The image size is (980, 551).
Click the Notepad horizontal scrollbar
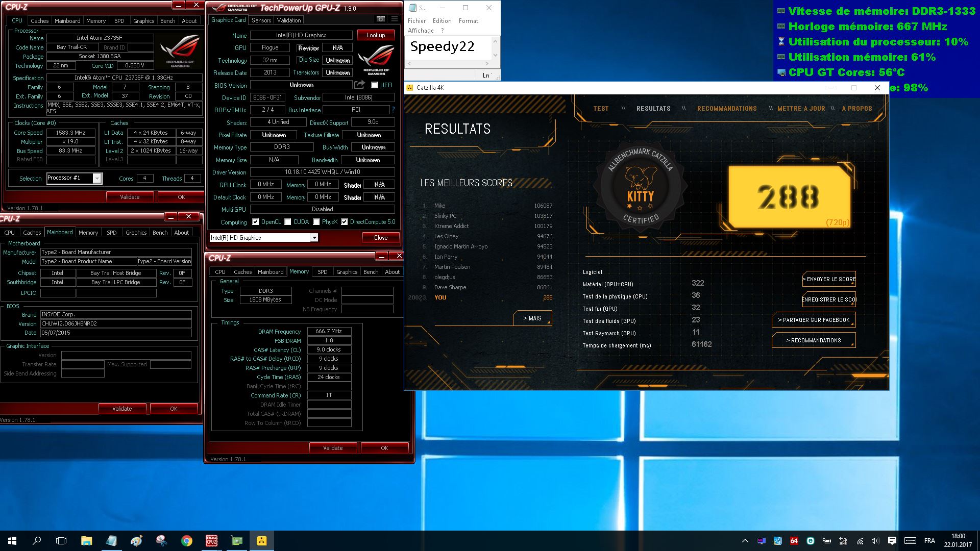click(448, 64)
